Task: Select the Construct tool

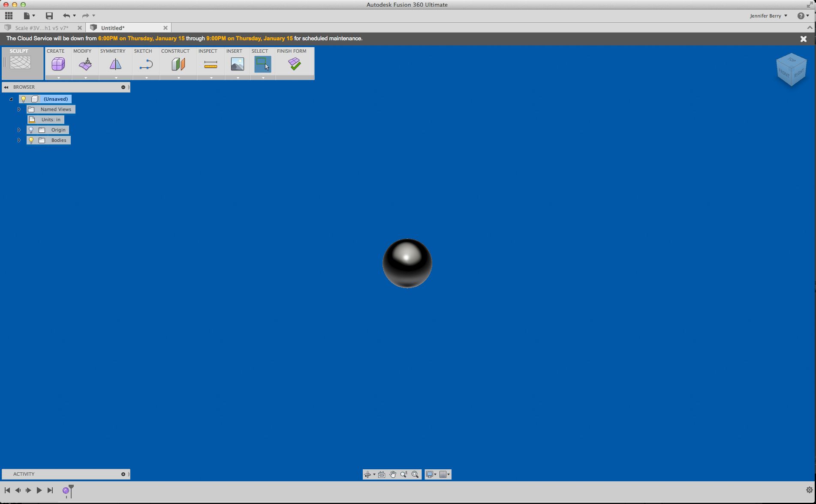Action: 178,64
